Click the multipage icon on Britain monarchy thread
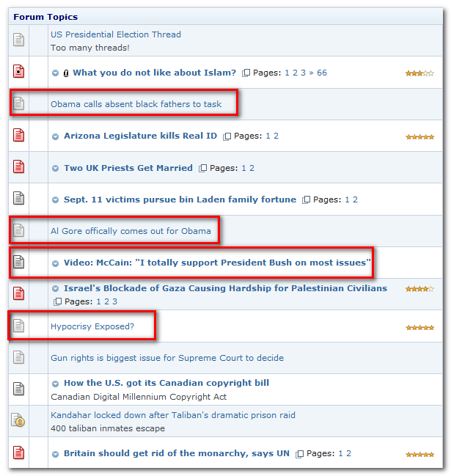451x476 pixels. click(x=299, y=454)
